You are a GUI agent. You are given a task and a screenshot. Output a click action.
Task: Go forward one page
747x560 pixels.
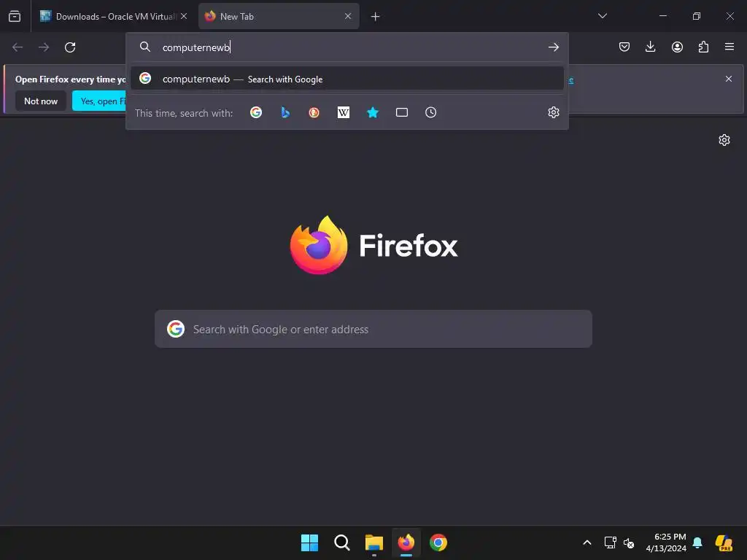pos(44,47)
